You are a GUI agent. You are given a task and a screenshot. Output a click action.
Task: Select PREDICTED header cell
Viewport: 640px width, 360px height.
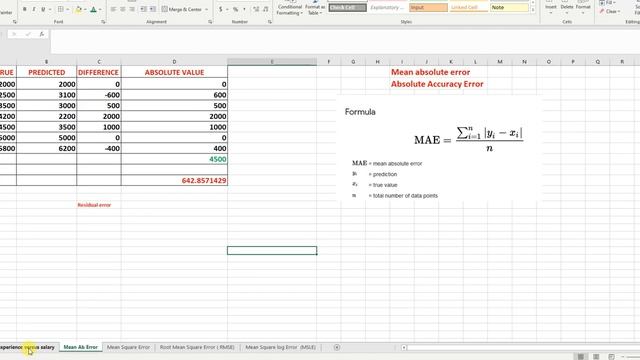(x=47, y=72)
